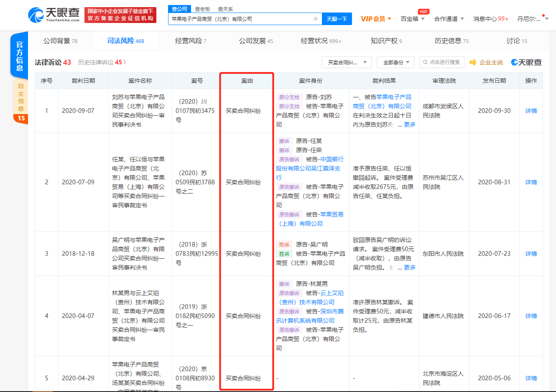Open the 买卖合同纠纷 case type filter dropdown

pyautogui.click(x=346, y=62)
